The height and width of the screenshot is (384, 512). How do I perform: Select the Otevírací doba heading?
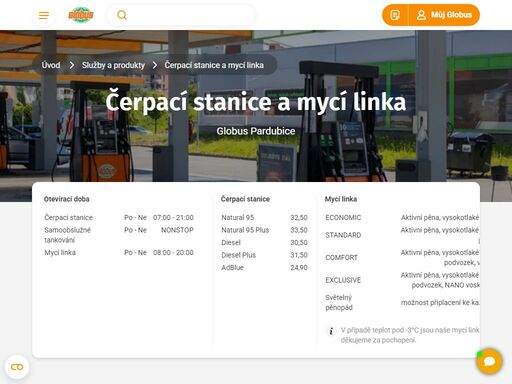point(67,199)
